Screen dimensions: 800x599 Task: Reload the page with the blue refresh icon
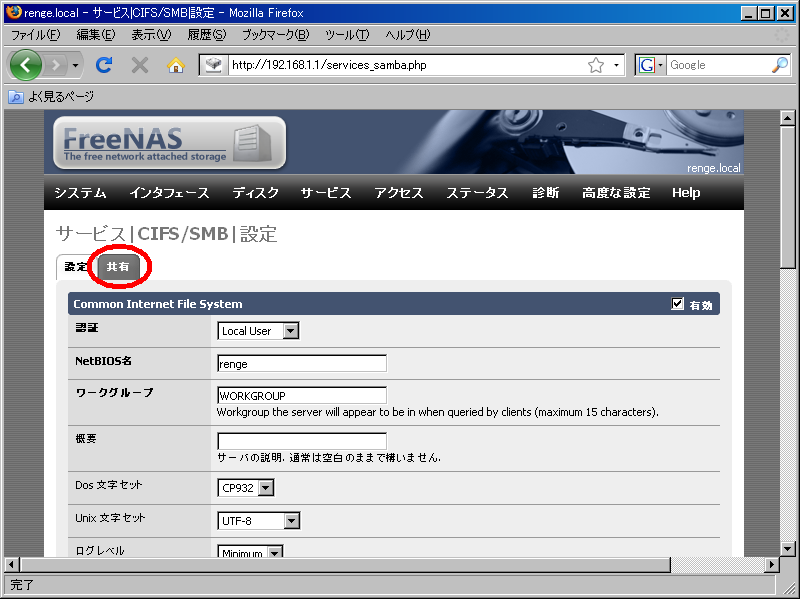(104, 65)
